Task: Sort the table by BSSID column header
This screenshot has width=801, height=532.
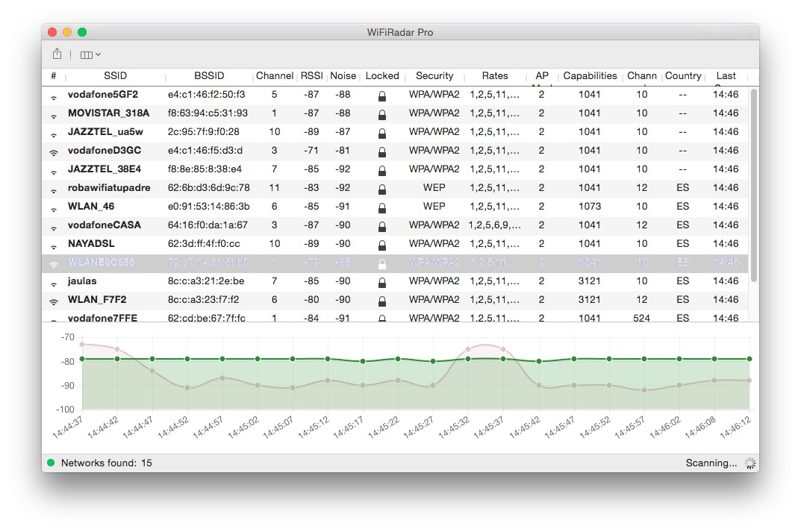Action: coord(209,75)
